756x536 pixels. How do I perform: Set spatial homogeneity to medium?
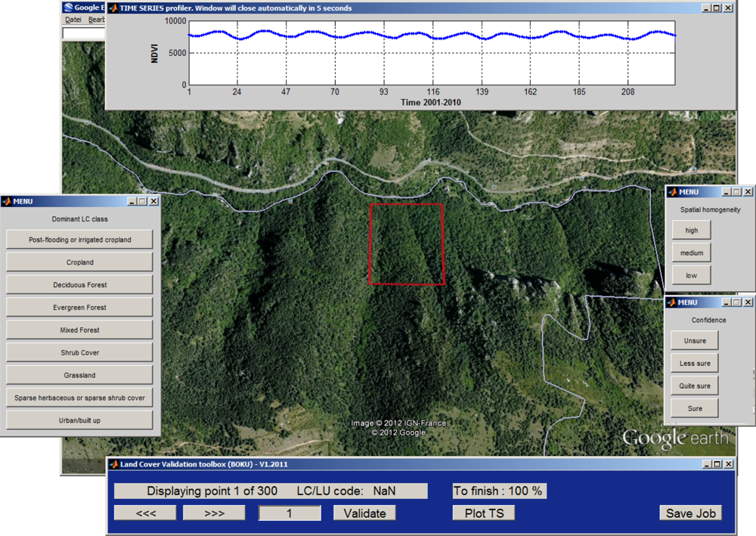(x=691, y=253)
